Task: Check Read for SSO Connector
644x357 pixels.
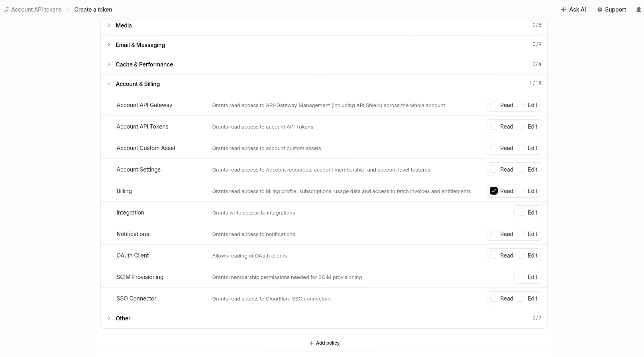Action: (494, 298)
